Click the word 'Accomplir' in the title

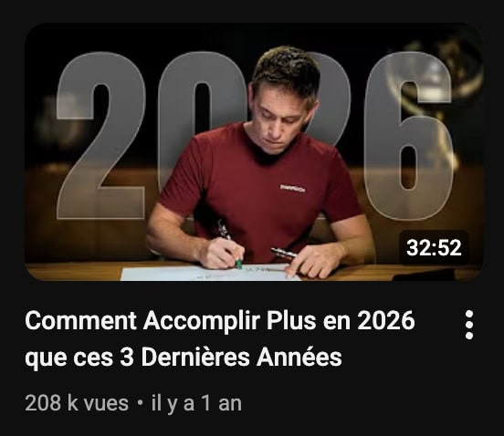point(201,321)
